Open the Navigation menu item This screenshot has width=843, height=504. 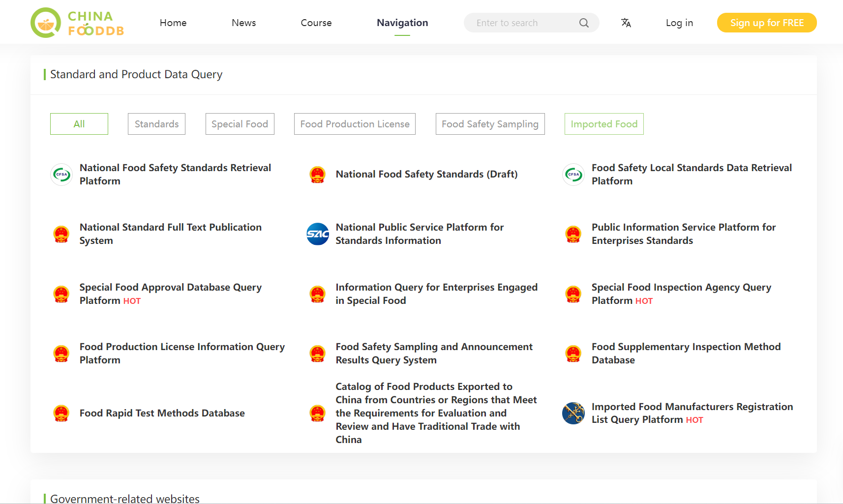pyautogui.click(x=402, y=23)
